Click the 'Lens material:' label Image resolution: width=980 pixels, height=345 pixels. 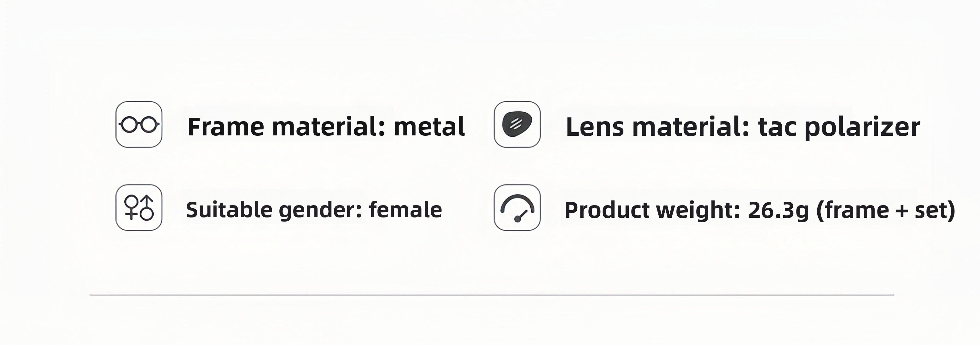(x=657, y=127)
